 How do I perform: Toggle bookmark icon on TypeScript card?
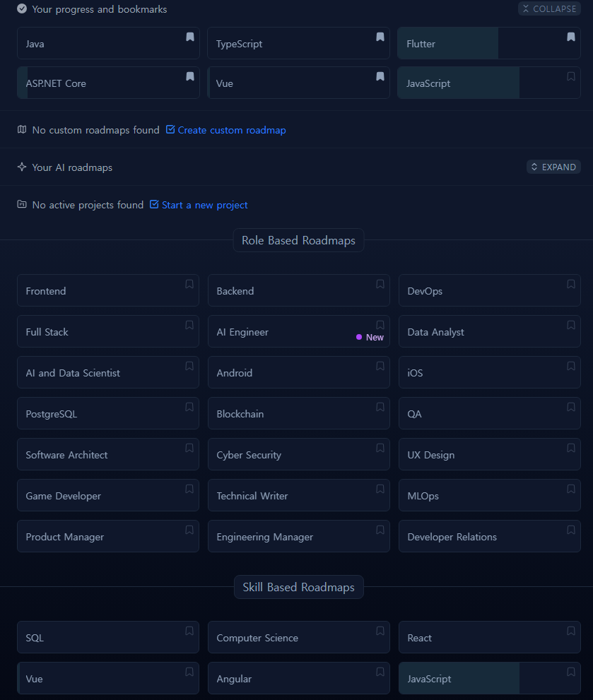[x=380, y=37]
